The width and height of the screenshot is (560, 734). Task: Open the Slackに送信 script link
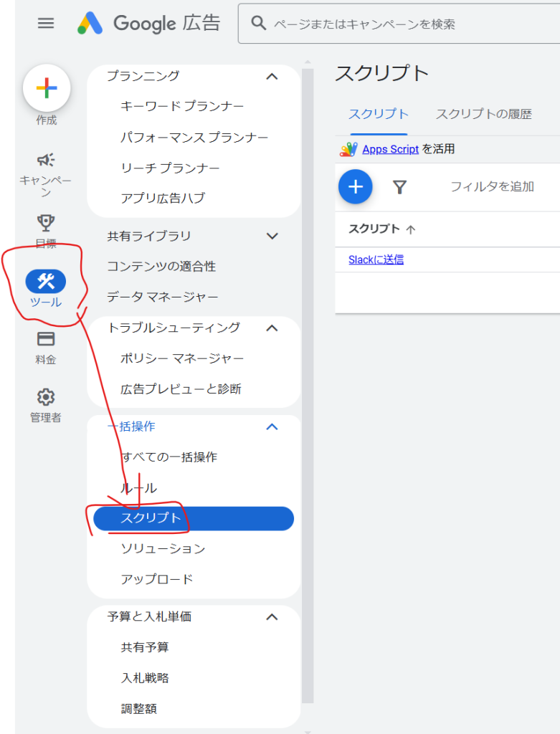pos(376,259)
